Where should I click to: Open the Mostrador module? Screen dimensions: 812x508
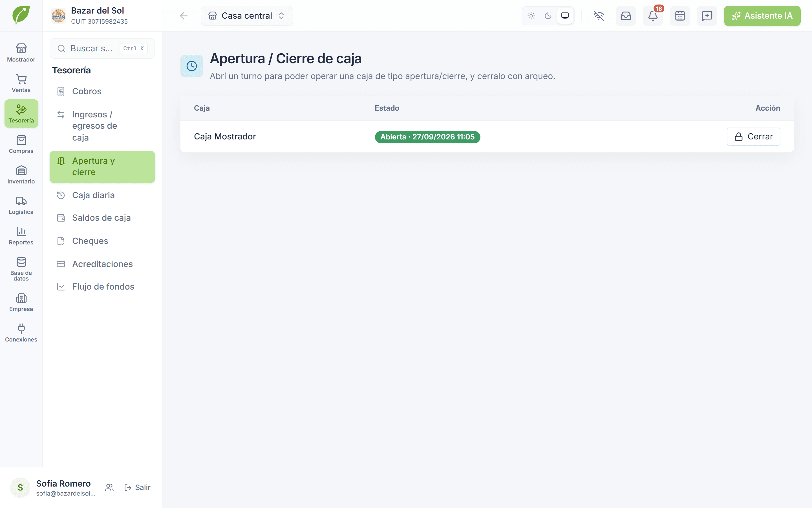coord(21,53)
